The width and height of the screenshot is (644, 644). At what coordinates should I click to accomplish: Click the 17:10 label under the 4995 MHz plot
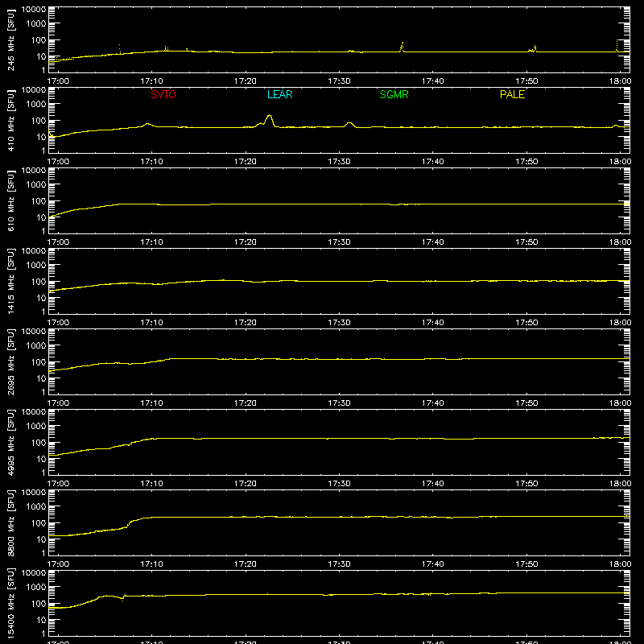(x=151, y=484)
